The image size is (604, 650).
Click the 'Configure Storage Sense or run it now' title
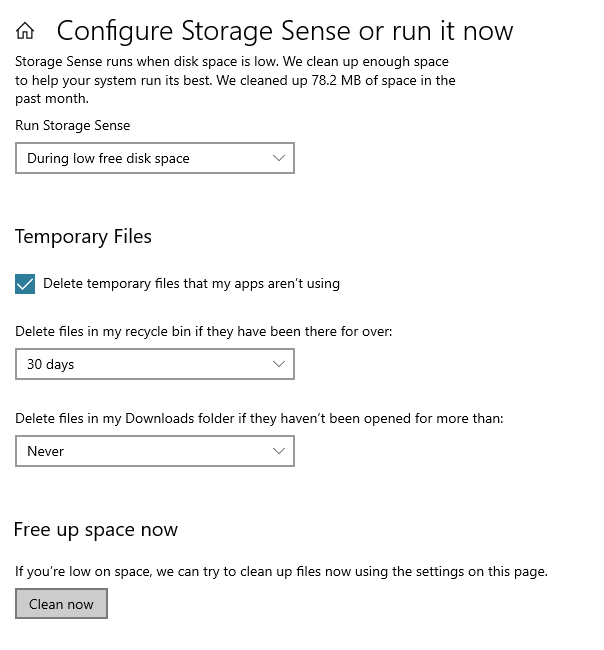click(x=285, y=31)
